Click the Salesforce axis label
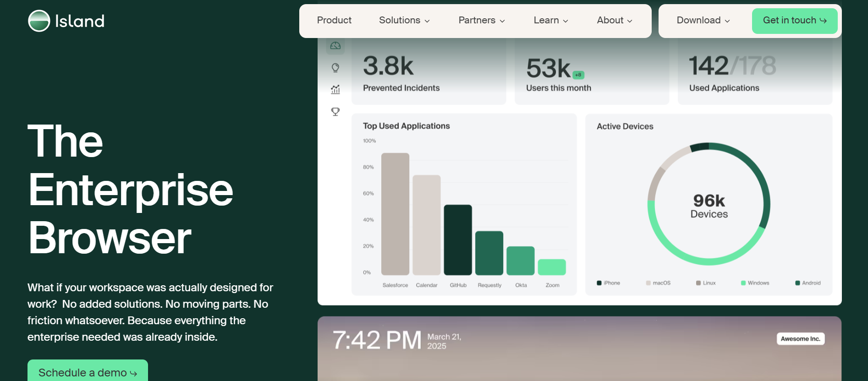868x381 pixels. pos(395,285)
